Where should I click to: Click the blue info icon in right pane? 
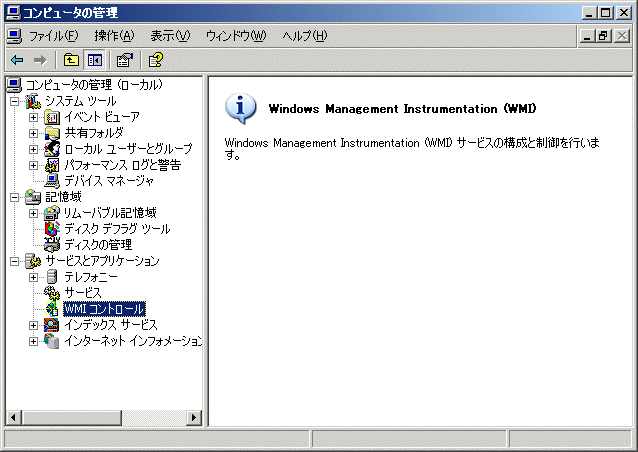coord(240,108)
